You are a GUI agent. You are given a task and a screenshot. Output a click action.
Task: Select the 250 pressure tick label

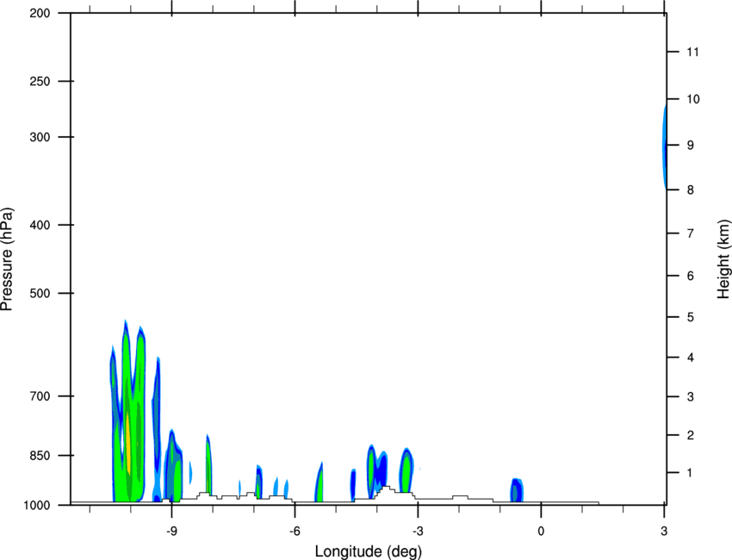point(40,81)
